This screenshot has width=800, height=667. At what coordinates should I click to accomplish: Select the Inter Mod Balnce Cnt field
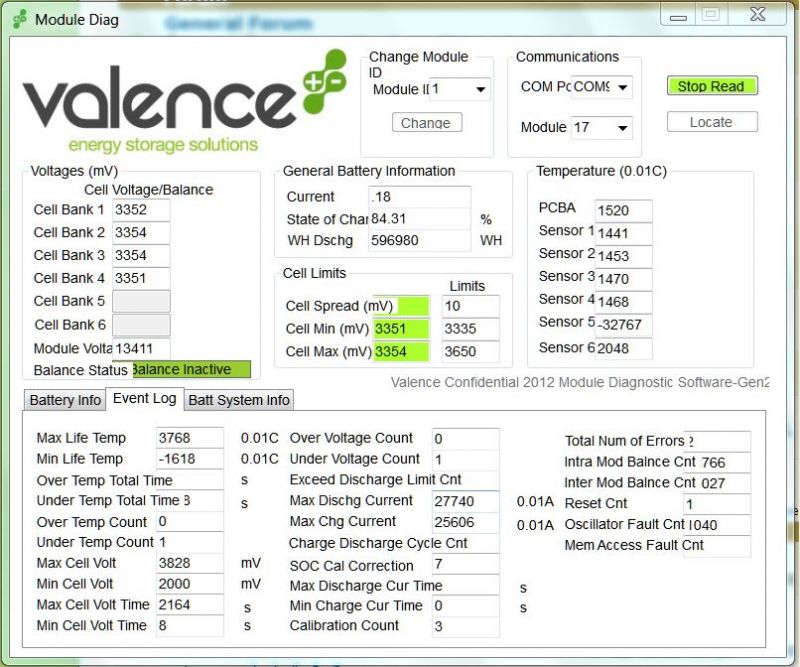coord(717,483)
